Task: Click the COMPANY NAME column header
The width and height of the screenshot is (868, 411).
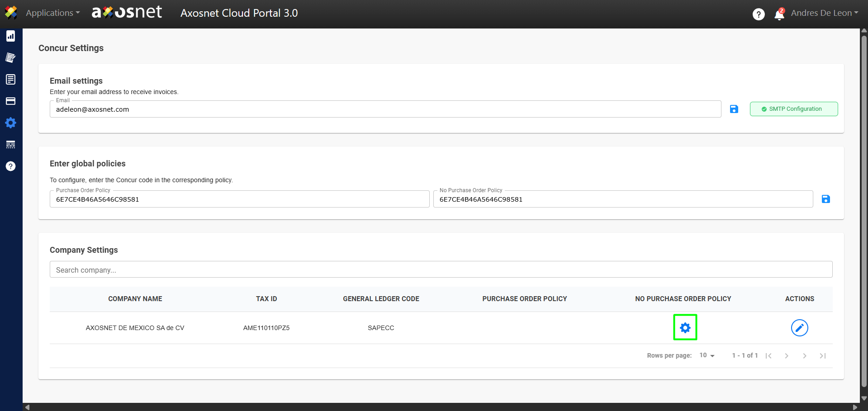Action: (x=135, y=299)
